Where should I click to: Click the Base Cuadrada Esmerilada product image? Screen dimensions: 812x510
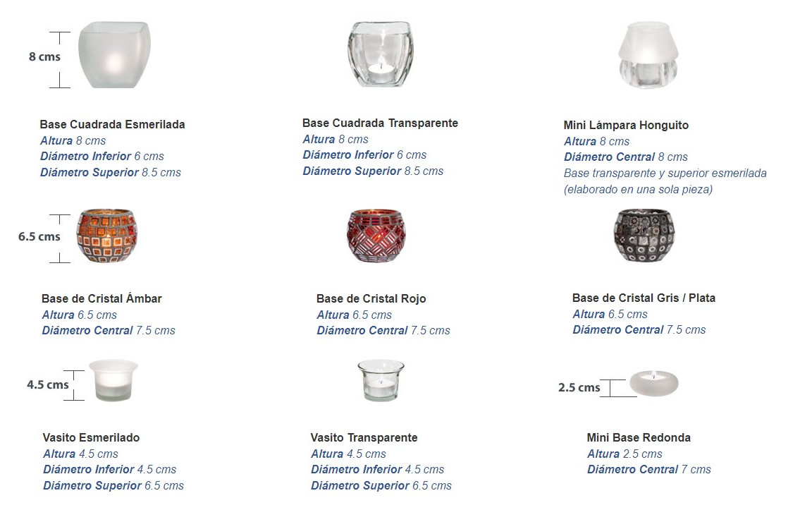coord(114,55)
